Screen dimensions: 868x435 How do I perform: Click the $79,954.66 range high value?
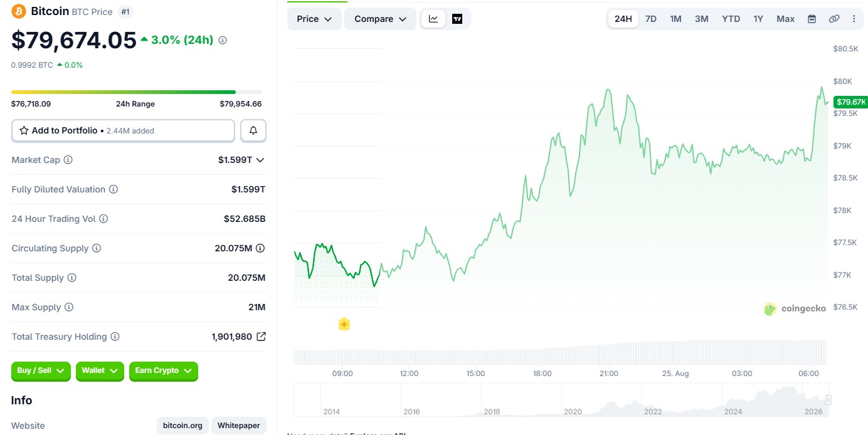click(x=241, y=104)
